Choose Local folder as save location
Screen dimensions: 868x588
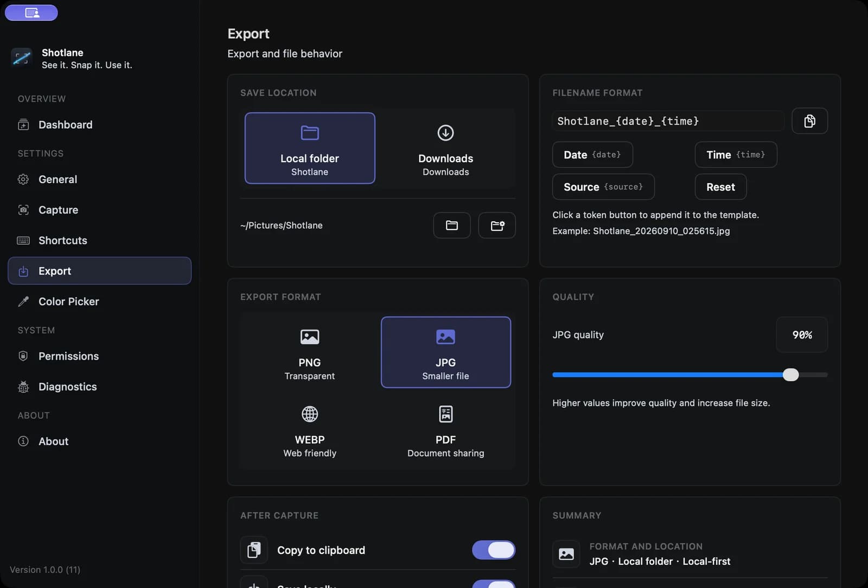(x=310, y=148)
